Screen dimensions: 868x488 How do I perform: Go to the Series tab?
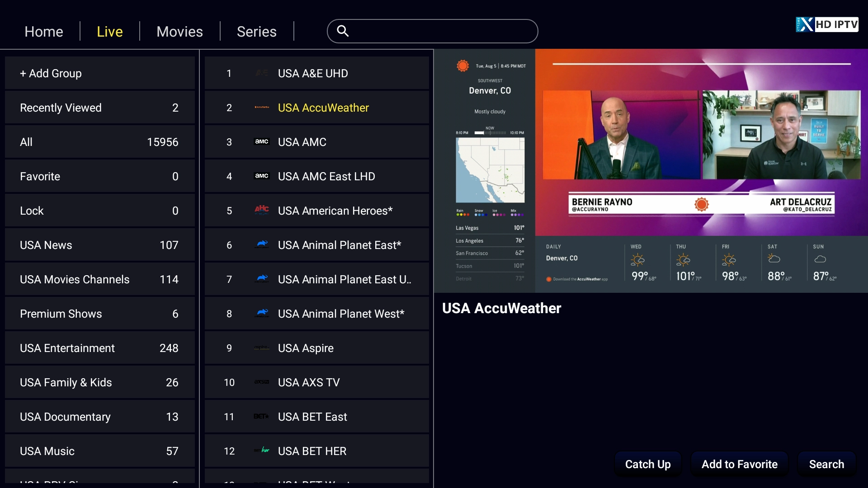click(257, 32)
